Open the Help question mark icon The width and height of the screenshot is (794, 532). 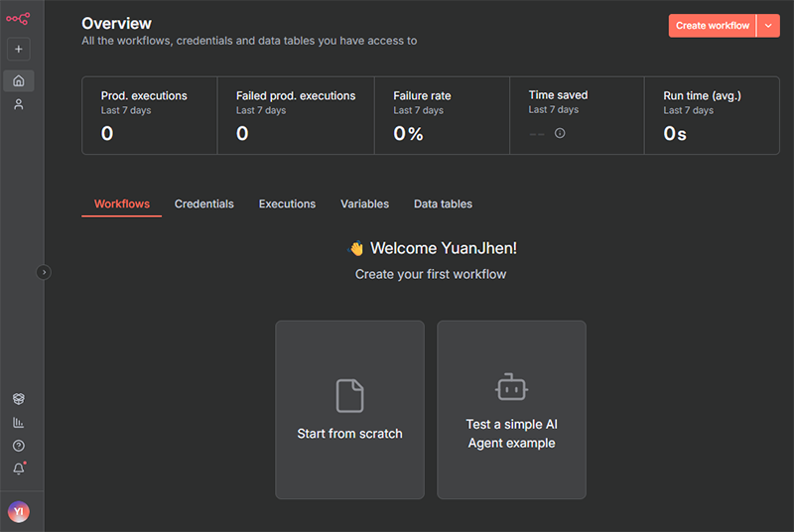[18, 447]
